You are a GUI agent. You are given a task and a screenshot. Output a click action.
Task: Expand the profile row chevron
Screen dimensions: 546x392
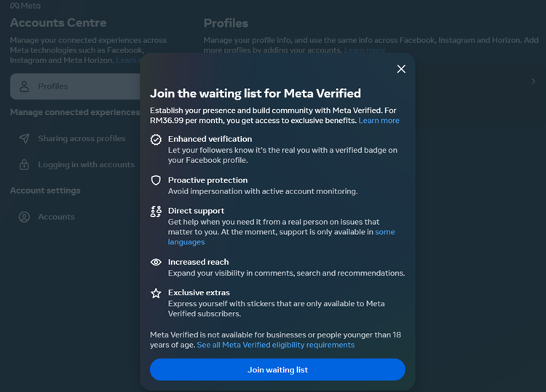(x=533, y=81)
